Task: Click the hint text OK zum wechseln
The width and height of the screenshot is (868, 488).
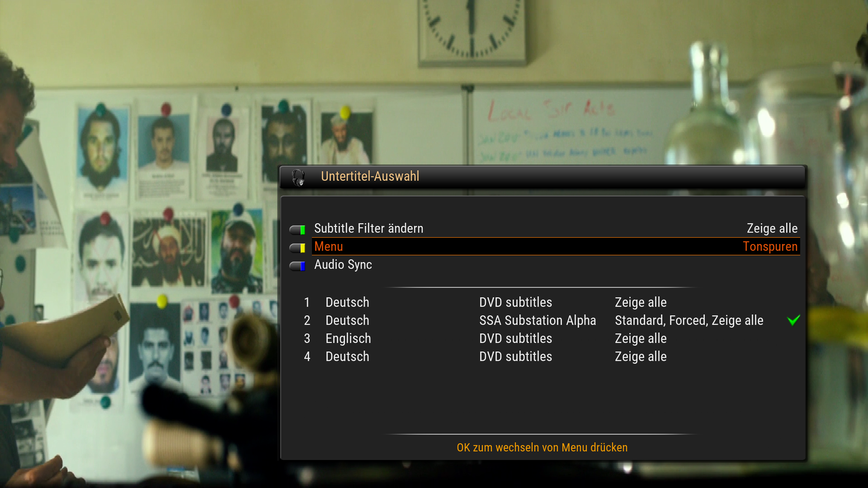Action: click(542, 447)
